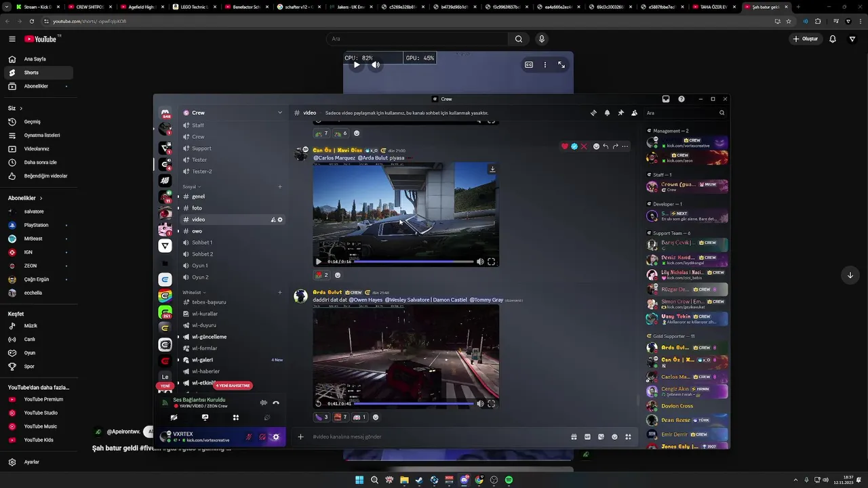Toggle member list icon in Discord header
This screenshot has height=488, width=868.
pos(634,113)
